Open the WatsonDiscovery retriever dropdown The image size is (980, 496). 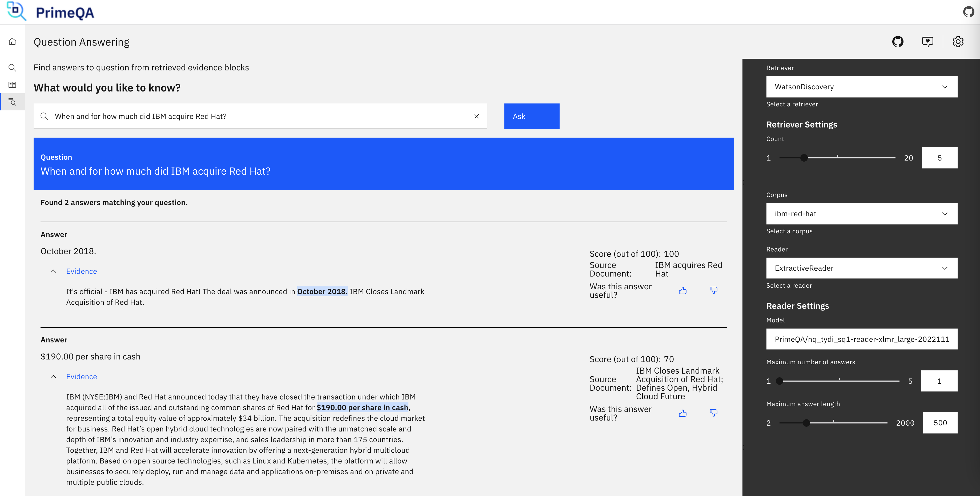862,87
